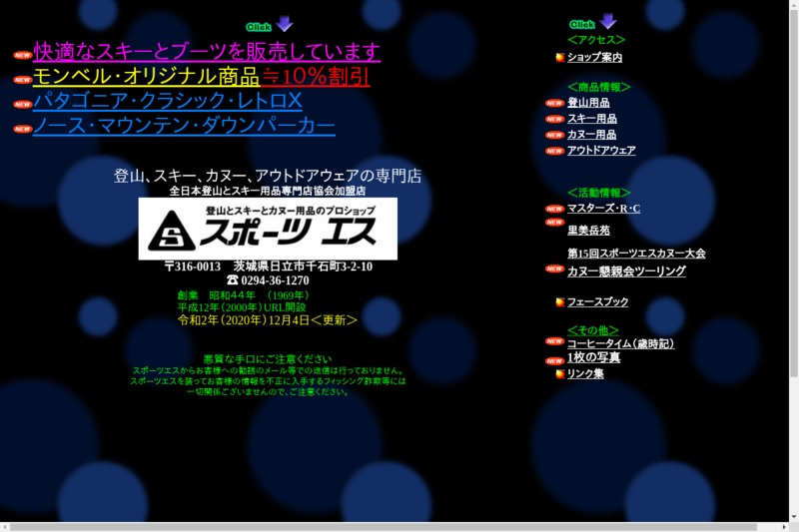799x532 pixels.
Task: Click the 創業 昭和44年 (1969年) line
Action: pyautogui.click(x=243, y=294)
